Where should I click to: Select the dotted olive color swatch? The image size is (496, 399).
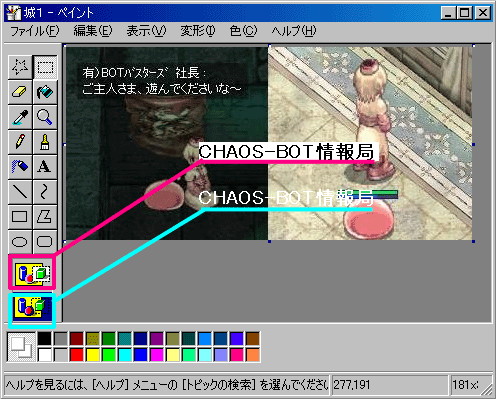click(93, 339)
